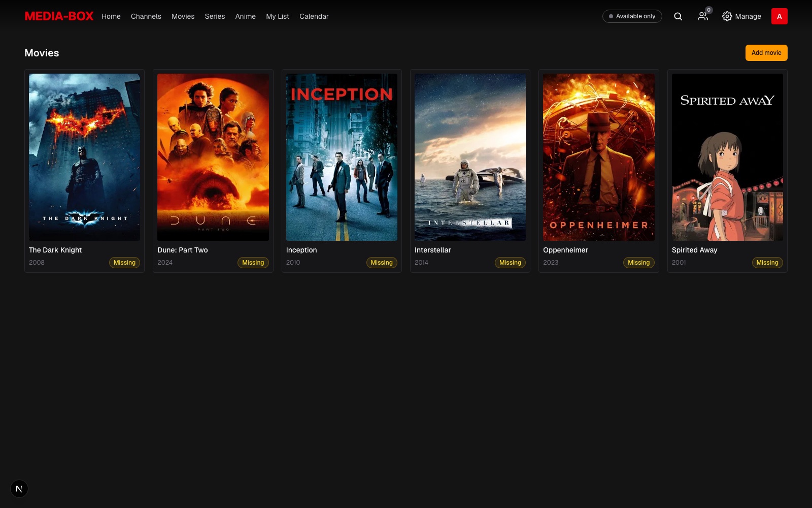The height and width of the screenshot is (508, 812).
Task: Open the users icon with 0 badge
Action: [703, 16]
